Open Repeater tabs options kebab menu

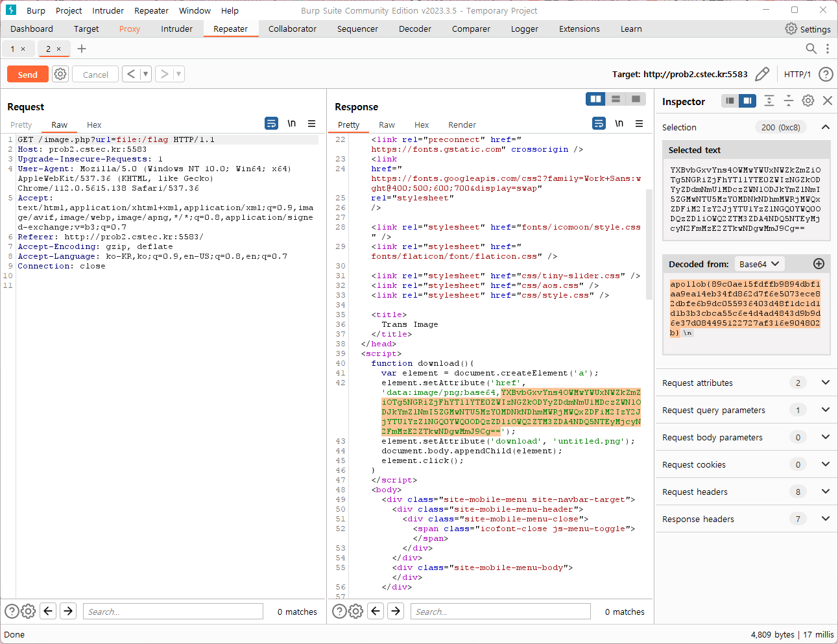tap(828, 49)
